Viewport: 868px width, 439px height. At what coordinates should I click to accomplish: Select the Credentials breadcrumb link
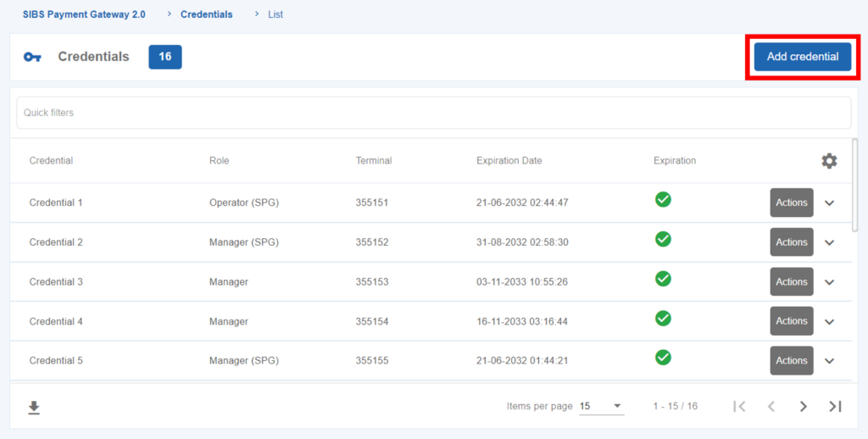point(206,14)
